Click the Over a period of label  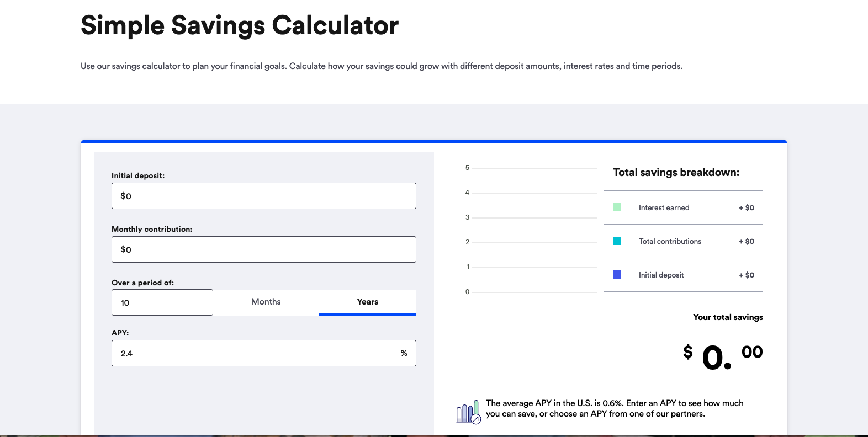(142, 283)
